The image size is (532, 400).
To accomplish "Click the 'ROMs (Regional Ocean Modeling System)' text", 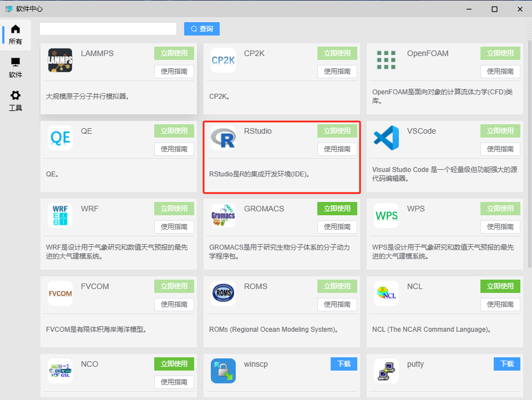I will tap(273, 330).
